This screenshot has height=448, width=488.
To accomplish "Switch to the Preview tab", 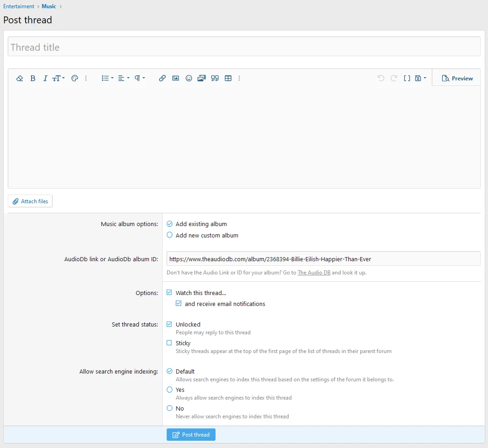I will click(457, 79).
